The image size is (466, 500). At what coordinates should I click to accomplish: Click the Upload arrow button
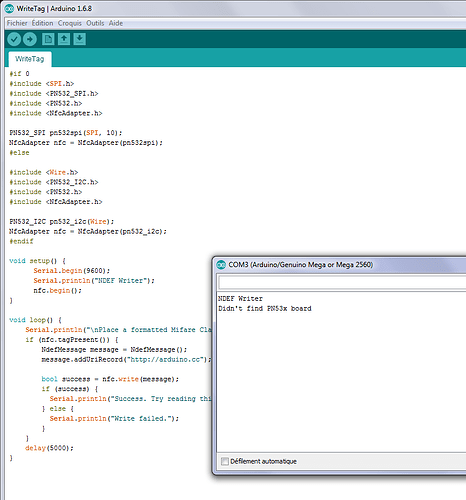[30, 39]
